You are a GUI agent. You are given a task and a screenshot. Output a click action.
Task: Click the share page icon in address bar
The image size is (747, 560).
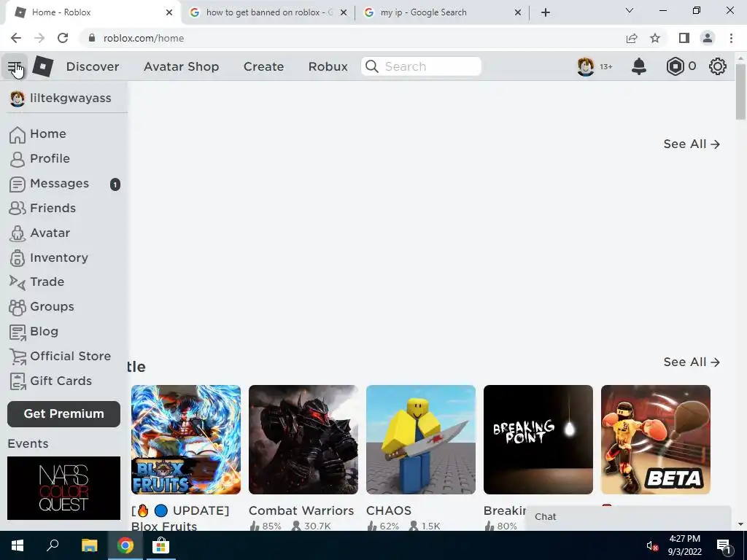coord(632,38)
